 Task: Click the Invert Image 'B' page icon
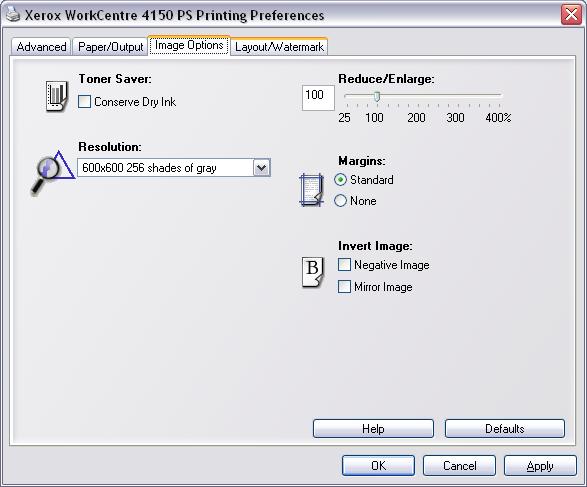click(313, 272)
